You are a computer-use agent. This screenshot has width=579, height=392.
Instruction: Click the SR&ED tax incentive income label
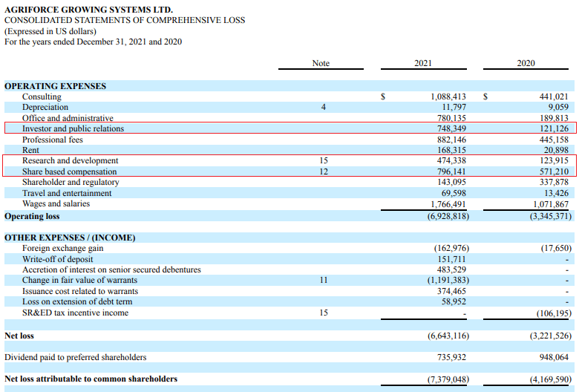click(x=75, y=313)
